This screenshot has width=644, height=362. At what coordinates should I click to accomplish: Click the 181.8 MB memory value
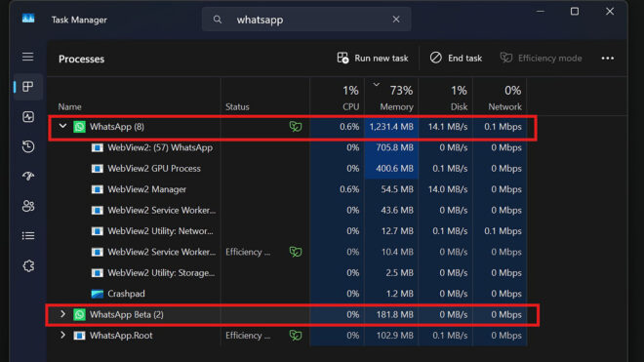point(395,315)
